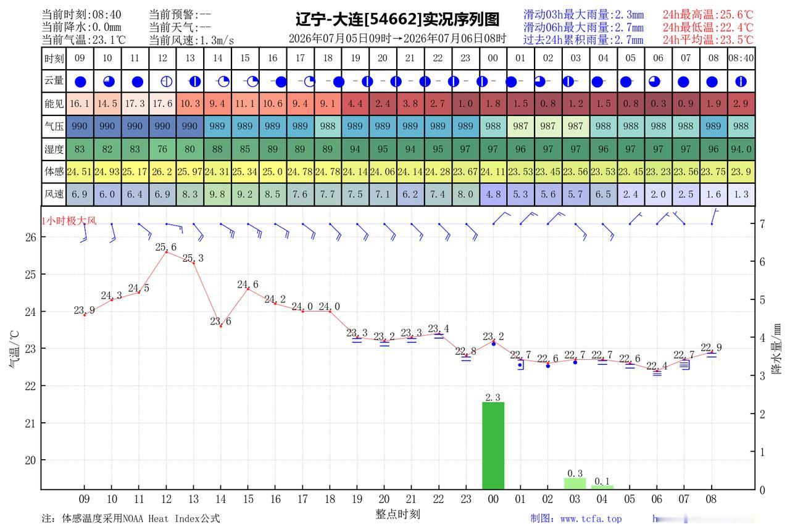Click the 0.3 mm rainfall bar at hour 03
Image resolution: width=790 pixels, height=532 pixels.
pos(575,484)
